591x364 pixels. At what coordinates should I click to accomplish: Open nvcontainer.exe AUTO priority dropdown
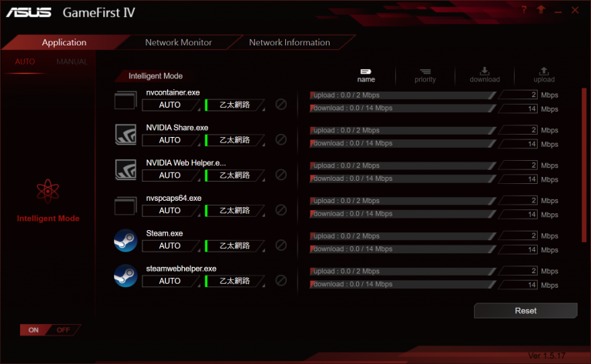pyautogui.click(x=171, y=105)
